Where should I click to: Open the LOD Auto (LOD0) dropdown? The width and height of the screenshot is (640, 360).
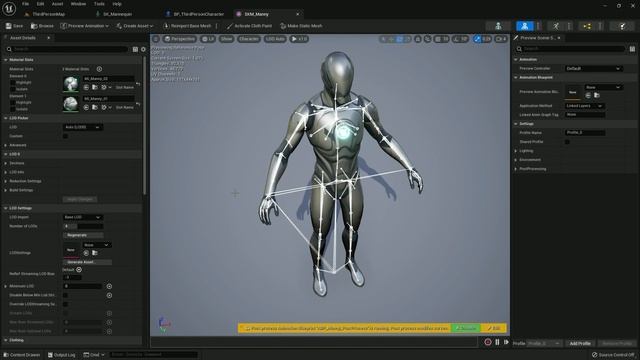click(82, 127)
